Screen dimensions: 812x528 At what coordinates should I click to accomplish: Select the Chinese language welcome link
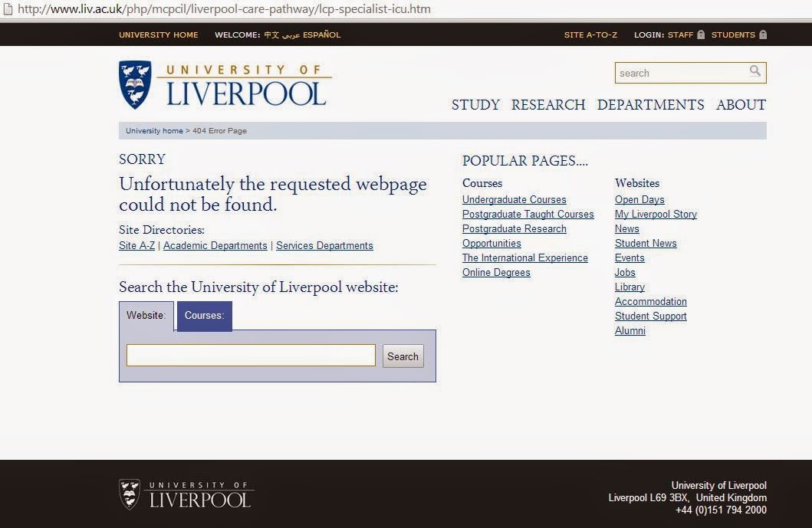(271, 34)
